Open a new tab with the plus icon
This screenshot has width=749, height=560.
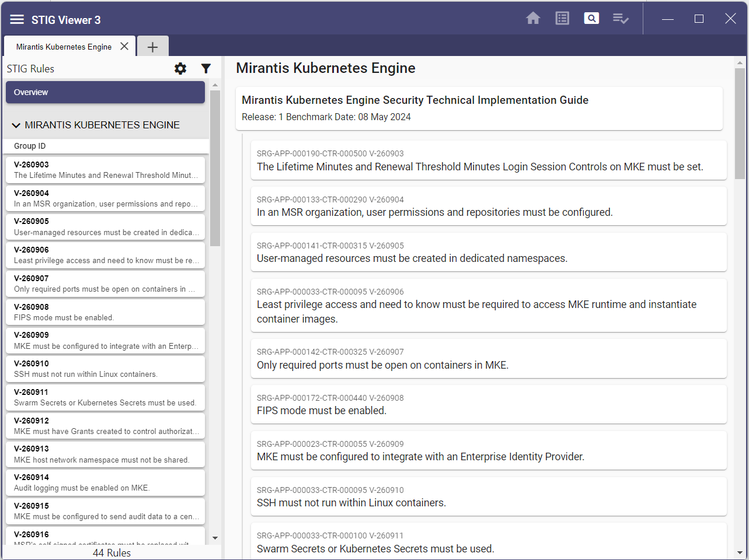click(x=152, y=46)
